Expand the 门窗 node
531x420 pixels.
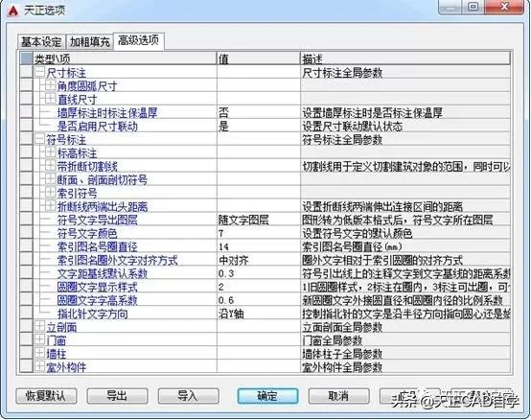pyautogui.click(x=39, y=340)
